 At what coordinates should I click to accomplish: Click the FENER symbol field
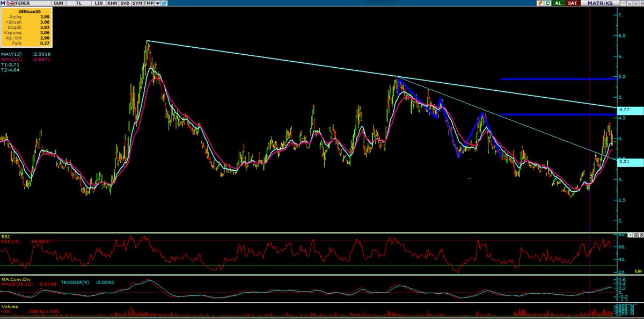tap(33, 3)
